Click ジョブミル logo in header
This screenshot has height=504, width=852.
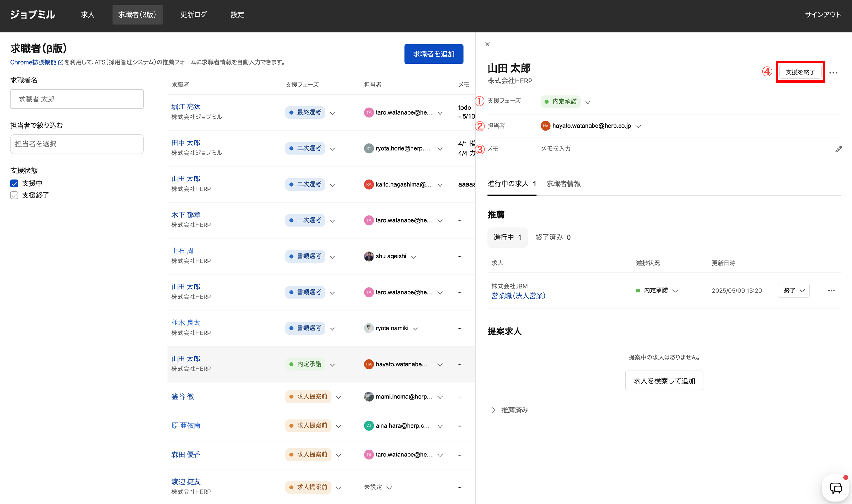33,15
